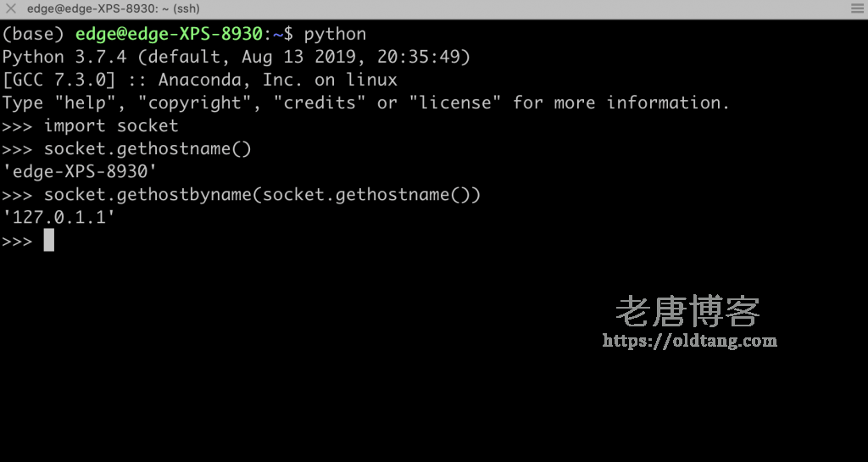The image size is (868, 462).
Task: Click the python command on first line
Action: point(335,35)
